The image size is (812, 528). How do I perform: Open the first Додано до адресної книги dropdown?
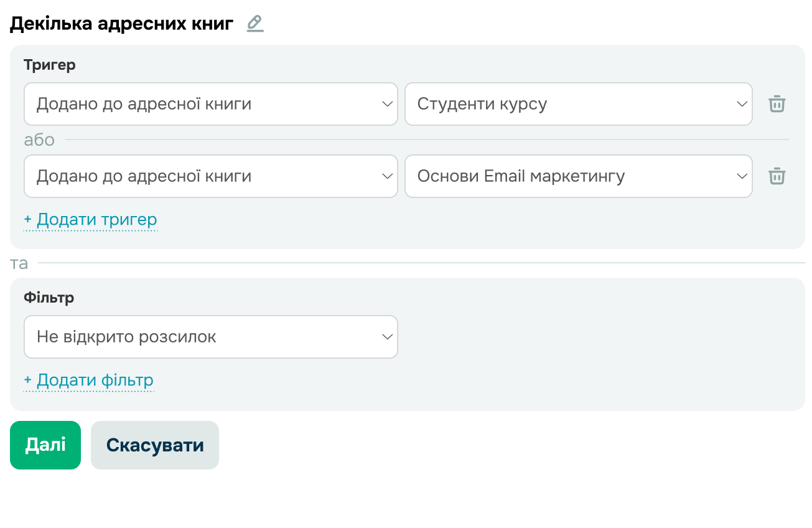pos(210,104)
